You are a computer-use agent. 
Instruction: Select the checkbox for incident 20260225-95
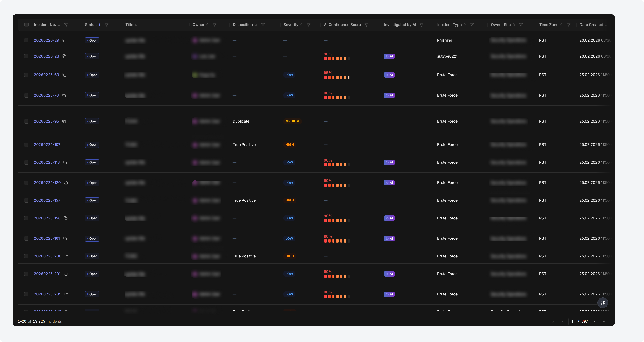pos(26,121)
